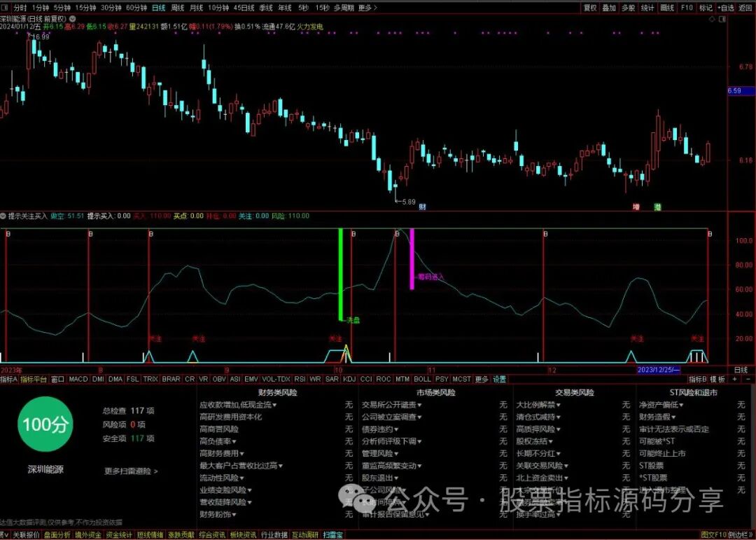Screen dimensions: 756x540
Task: Open the 扫雷宝 bottom tab
Action: coord(333,534)
